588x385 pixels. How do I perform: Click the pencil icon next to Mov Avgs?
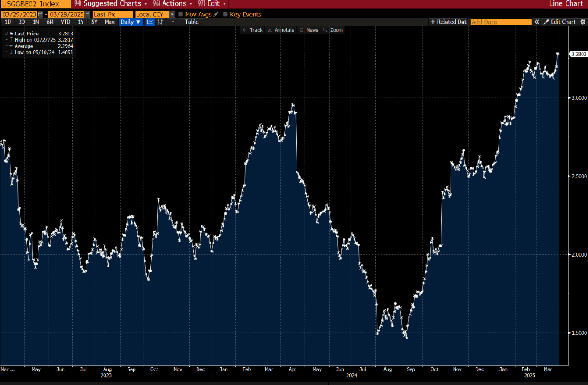(215, 14)
